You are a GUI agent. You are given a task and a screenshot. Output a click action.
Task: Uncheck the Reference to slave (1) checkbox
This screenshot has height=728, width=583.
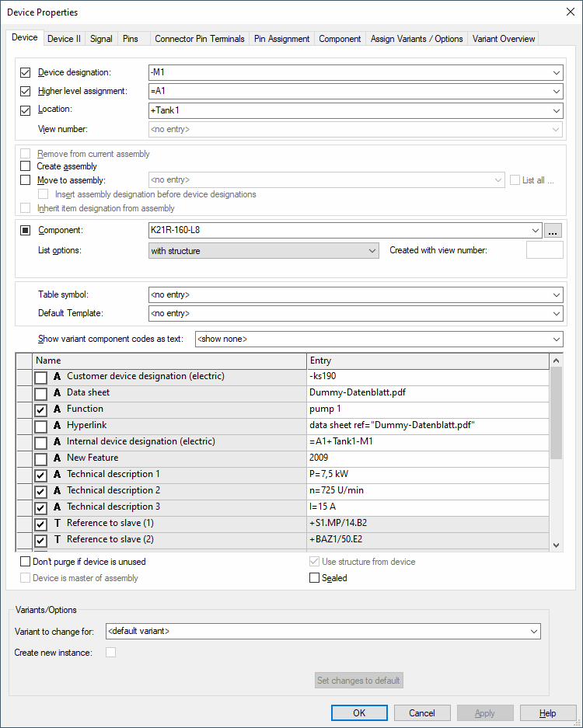tap(41, 524)
